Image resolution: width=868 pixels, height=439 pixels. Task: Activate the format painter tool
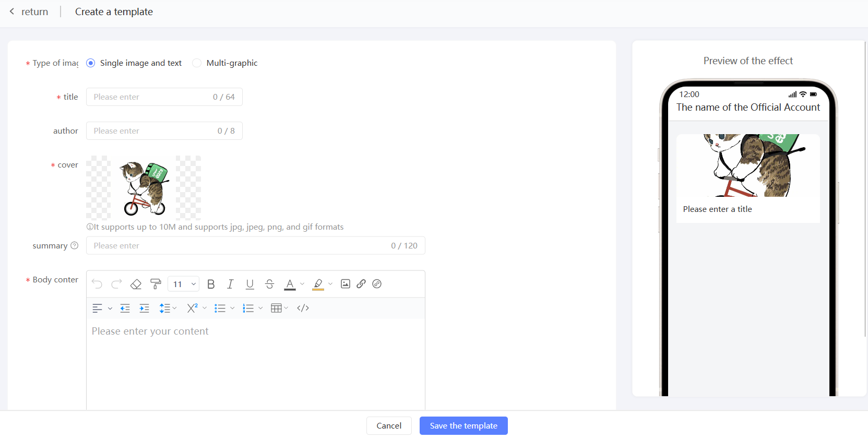(x=156, y=284)
